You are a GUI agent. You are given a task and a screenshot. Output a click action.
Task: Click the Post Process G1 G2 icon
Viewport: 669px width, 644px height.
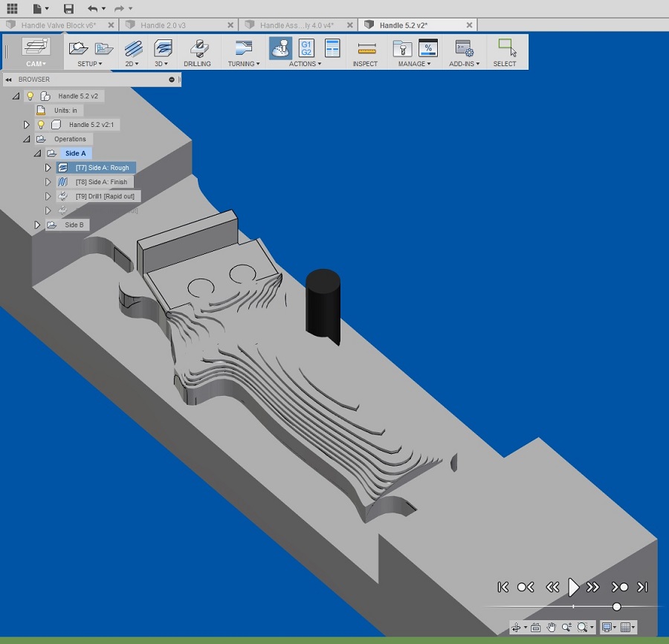pyautogui.click(x=306, y=48)
